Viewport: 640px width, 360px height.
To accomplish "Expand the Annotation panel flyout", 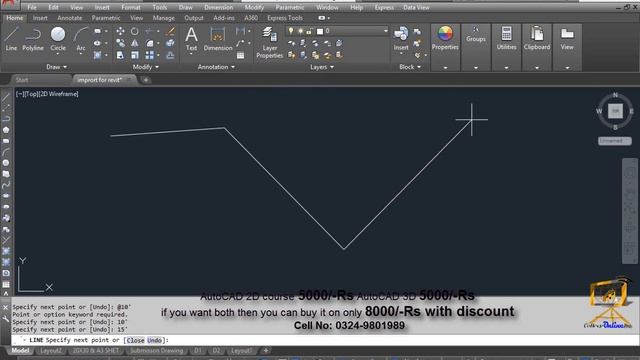I will [x=216, y=67].
